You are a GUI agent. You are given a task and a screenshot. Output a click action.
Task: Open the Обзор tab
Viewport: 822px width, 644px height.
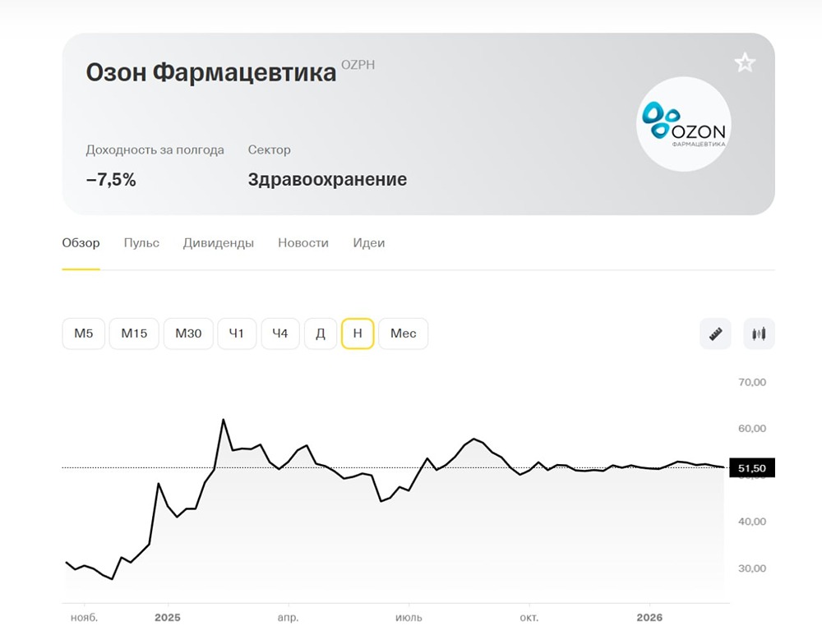(81, 243)
